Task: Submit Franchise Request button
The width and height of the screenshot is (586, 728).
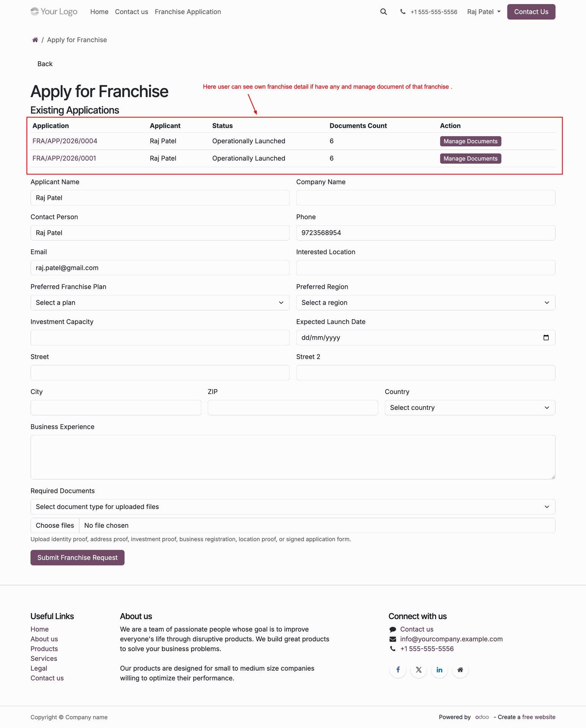Action: [77, 557]
